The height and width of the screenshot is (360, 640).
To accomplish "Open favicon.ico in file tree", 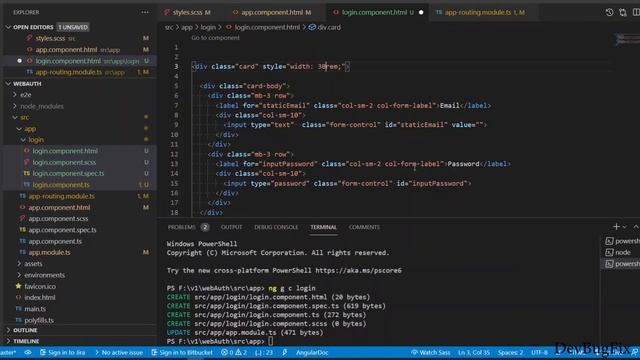I will (x=40, y=287).
